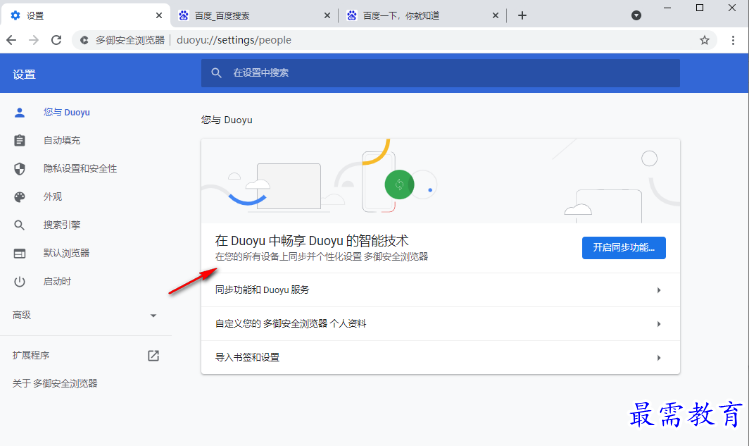The height and width of the screenshot is (446, 751).
Task: Click the shield icon for 隐私设置和安全性
Action: tap(20, 169)
